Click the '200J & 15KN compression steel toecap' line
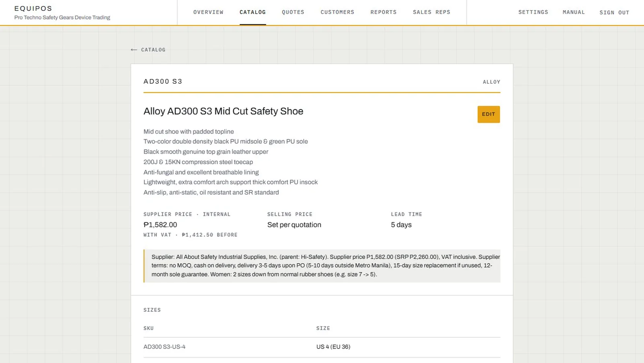The height and width of the screenshot is (363, 644). coord(198,162)
